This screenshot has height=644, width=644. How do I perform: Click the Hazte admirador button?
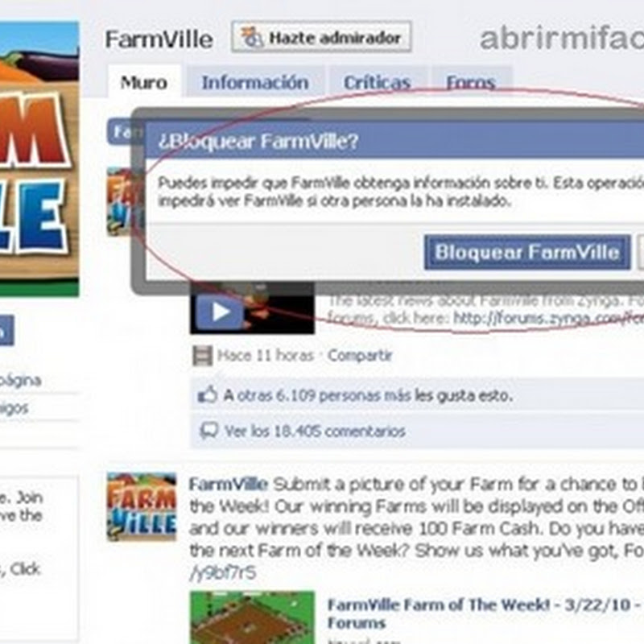pyautogui.click(x=321, y=37)
